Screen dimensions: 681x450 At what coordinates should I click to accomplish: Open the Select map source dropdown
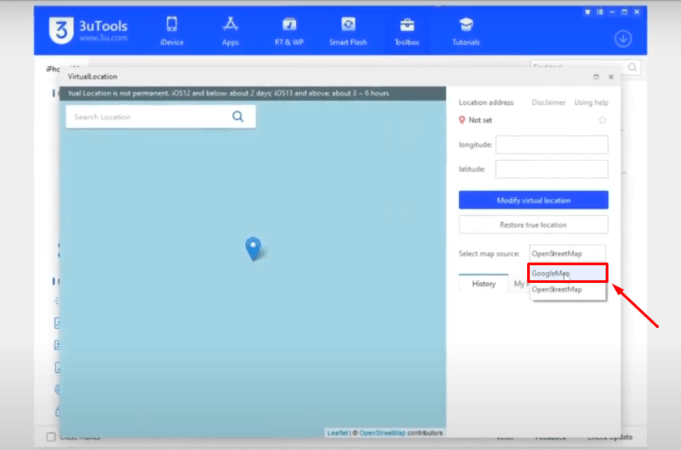pyautogui.click(x=567, y=254)
